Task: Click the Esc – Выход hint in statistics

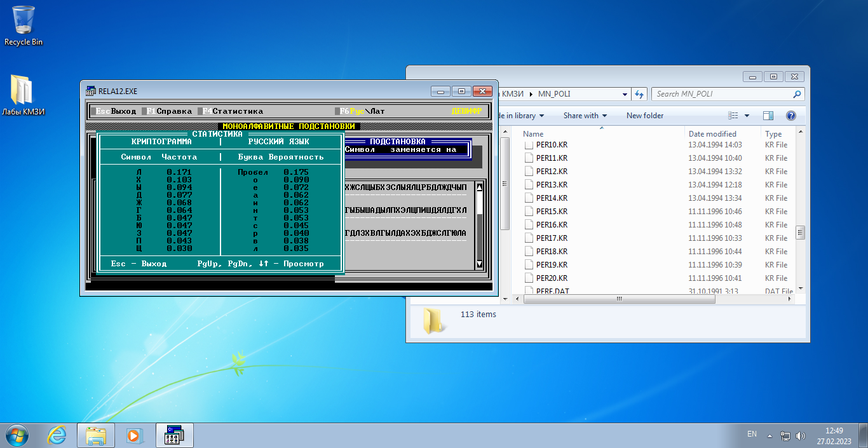Action: 139,264
